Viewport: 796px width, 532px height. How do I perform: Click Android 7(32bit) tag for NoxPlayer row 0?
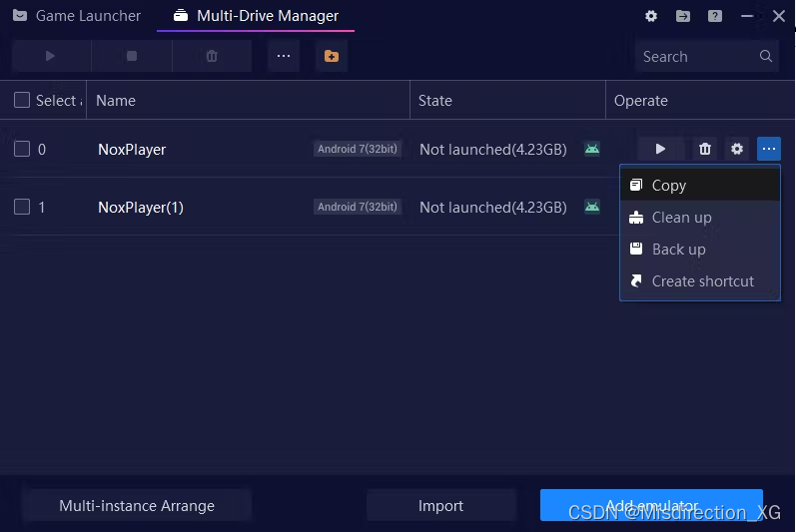pyautogui.click(x=358, y=149)
